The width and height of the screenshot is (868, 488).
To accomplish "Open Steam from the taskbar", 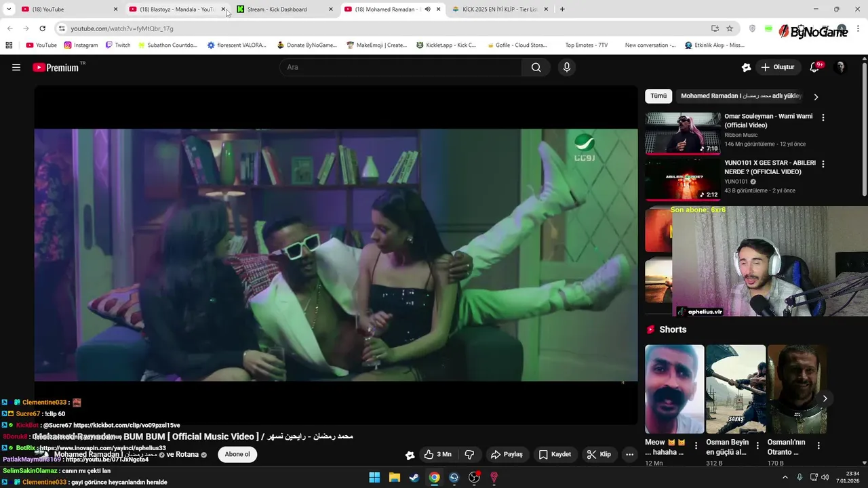I will pos(414,477).
